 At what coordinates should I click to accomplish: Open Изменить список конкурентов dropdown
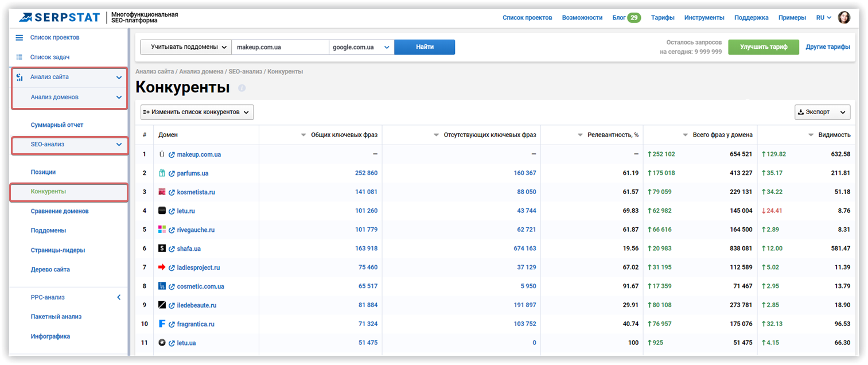click(197, 112)
